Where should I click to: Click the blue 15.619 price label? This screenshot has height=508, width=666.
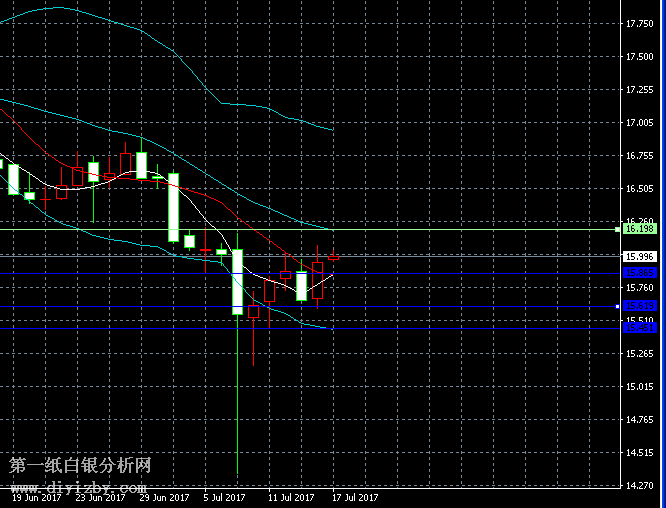639,306
